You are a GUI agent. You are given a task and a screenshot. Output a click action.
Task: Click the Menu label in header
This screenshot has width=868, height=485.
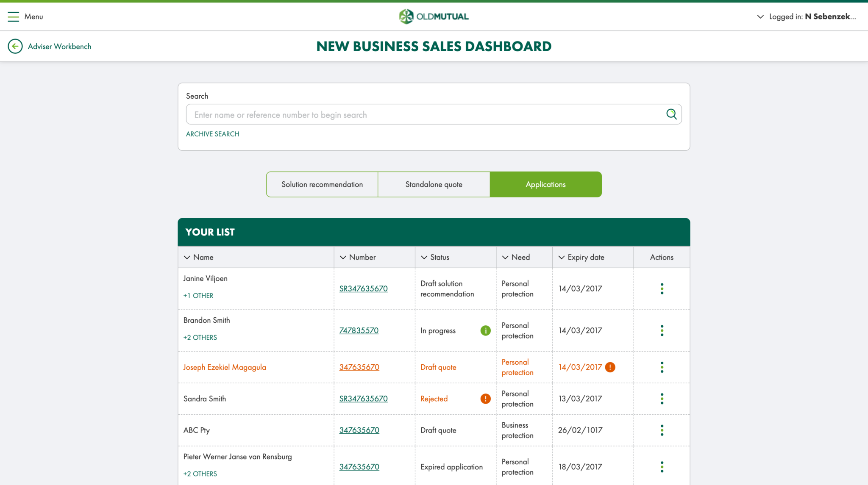(33, 17)
